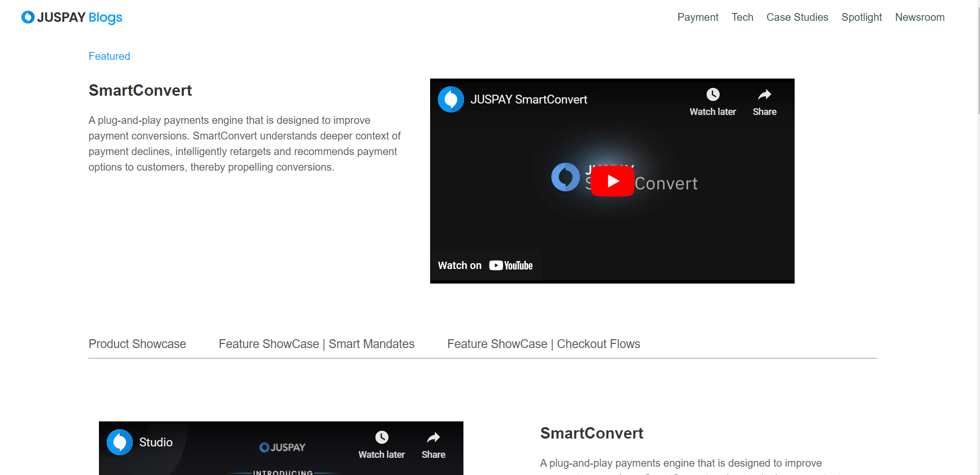Click the Watch later clock icon
This screenshot has height=475, width=980.
point(712,94)
